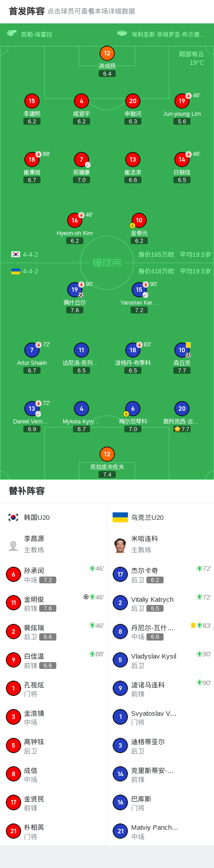This screenshot has height=868, width=214.
Task: Open player 李建熙 number 15 icon
Action: [32, 101]
